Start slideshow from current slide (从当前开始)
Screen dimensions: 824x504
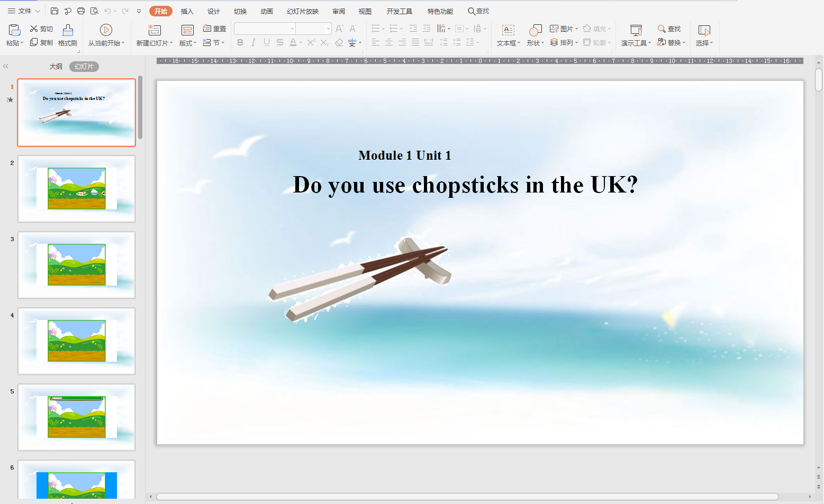(x=106, y=35)
